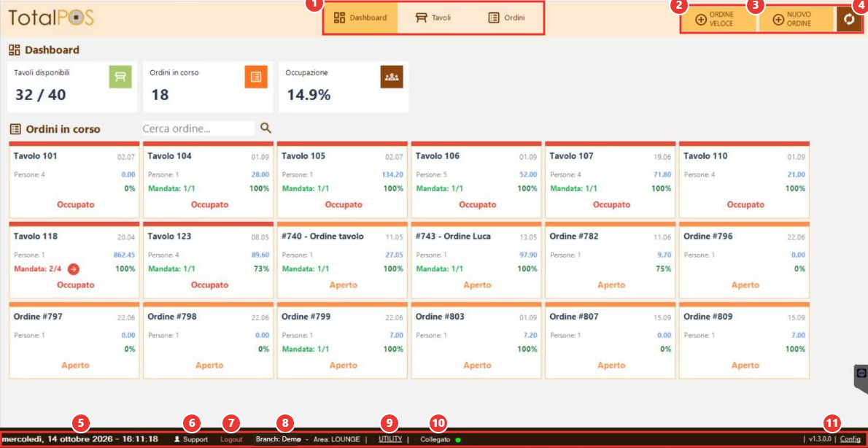
Task: Open the Support link in the status bar
Action: tap(191, 439)
